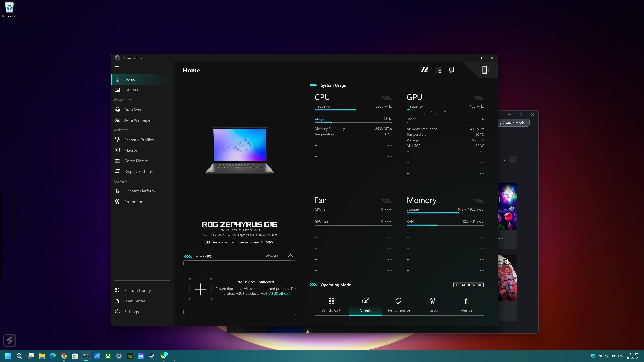644x362 pixels.
Task: Open the user manual certificate icon
Action: click(x=438, y=70)
